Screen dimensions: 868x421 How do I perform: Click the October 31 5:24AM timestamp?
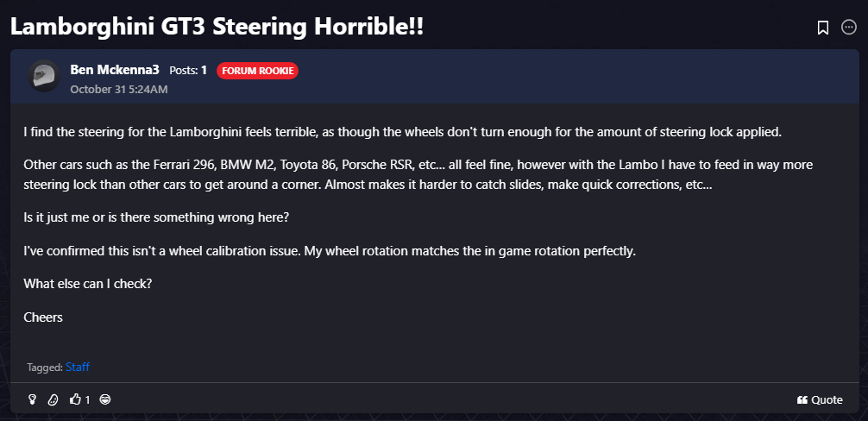coord(119,89)
